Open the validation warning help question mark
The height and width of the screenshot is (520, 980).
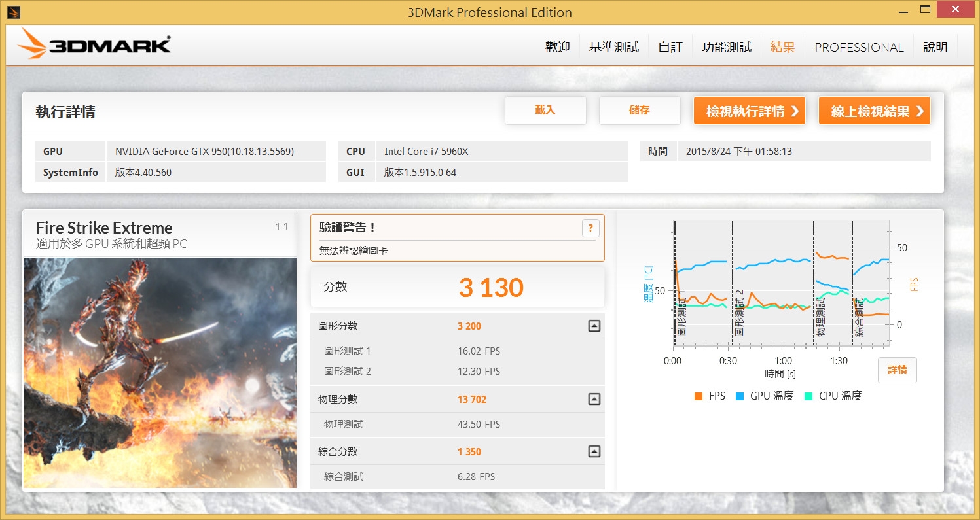click(x=590, y=228)
